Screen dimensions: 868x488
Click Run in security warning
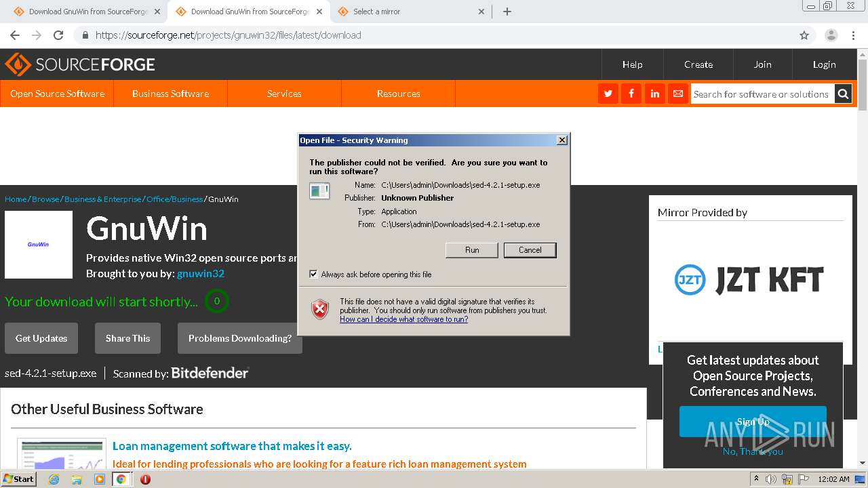pos(472,250)
